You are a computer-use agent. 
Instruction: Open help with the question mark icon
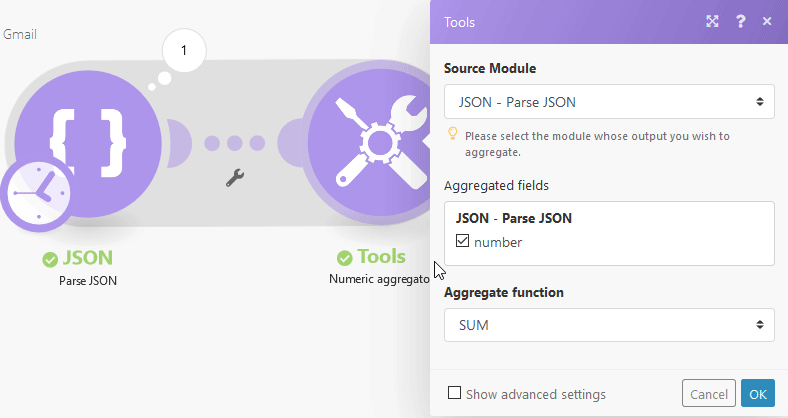[x=740, y=21]
